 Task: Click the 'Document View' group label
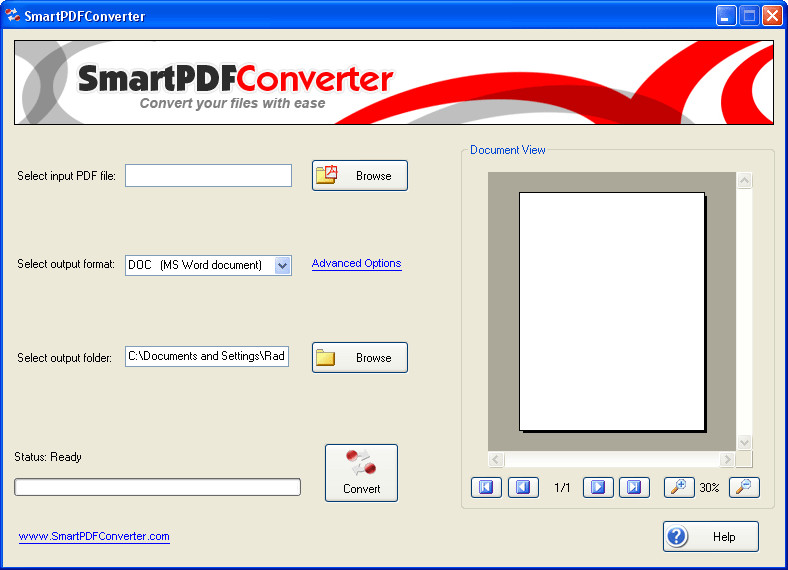point(508,150)
